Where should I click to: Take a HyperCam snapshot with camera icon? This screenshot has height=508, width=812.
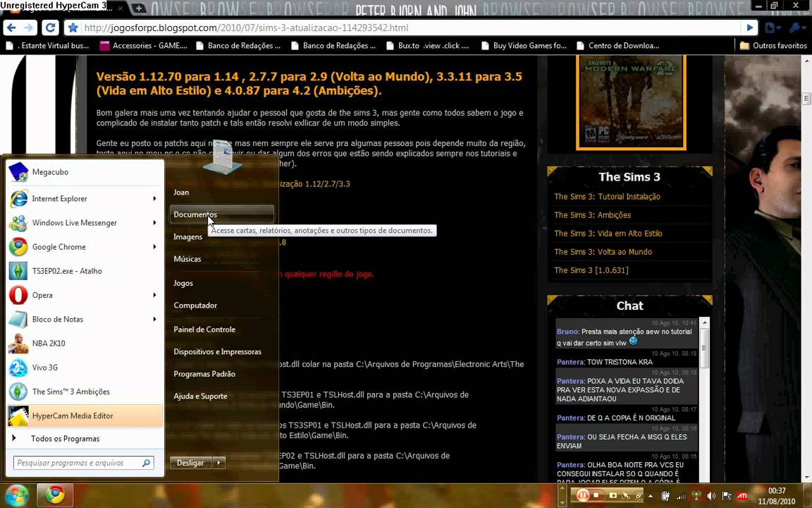(x=613, y=496)
